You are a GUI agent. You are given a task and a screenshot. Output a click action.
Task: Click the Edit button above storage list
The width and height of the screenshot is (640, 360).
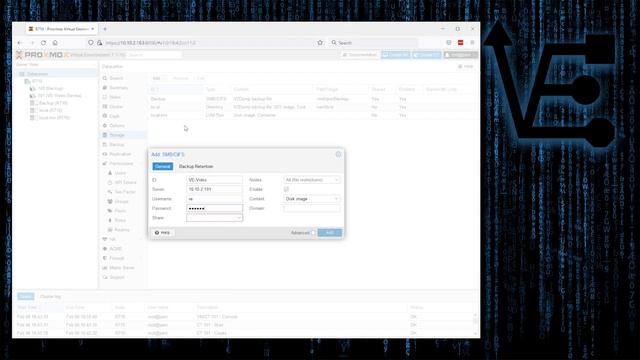click(200, 78)
